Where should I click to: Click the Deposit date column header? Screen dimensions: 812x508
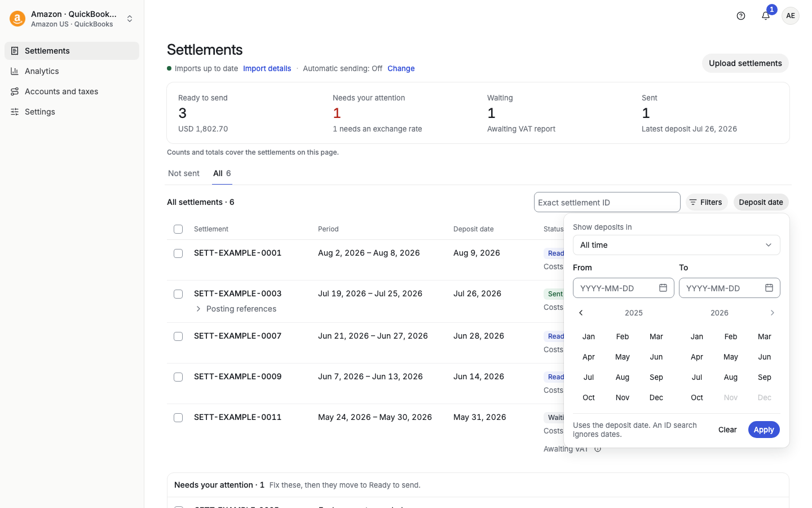click(474, 229)
